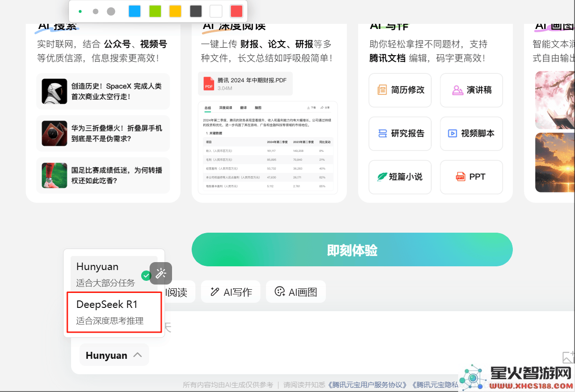Click the red PPT file icon
The width and height of the screenshot is (575, 392).
460,177
